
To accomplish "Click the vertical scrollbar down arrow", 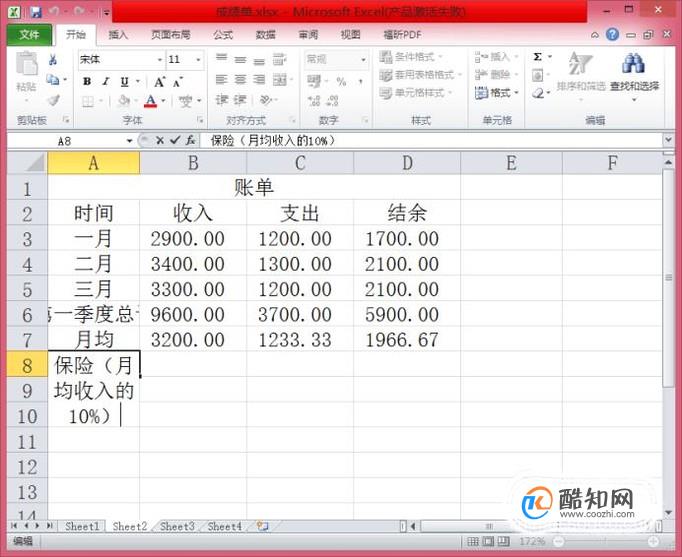I will [668, 512].
